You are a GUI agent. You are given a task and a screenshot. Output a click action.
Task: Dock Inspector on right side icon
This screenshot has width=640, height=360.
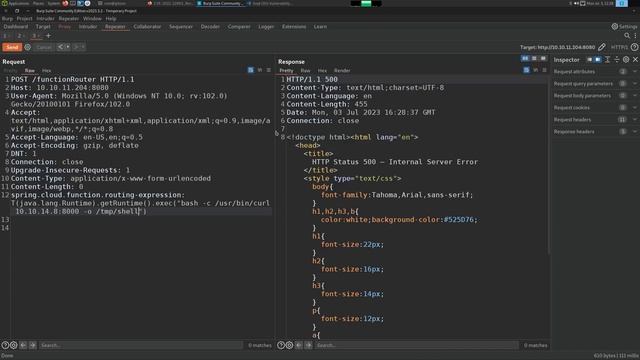click(598, 60)
